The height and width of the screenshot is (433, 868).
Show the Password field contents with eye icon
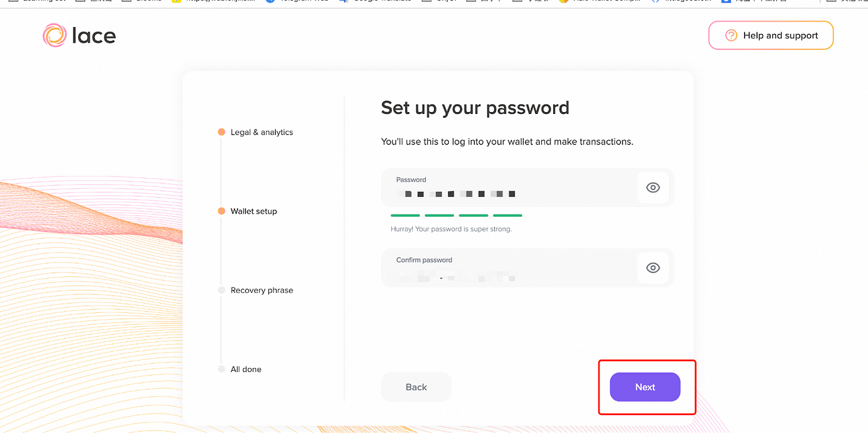pyautogui.click(x=653, y=188)
